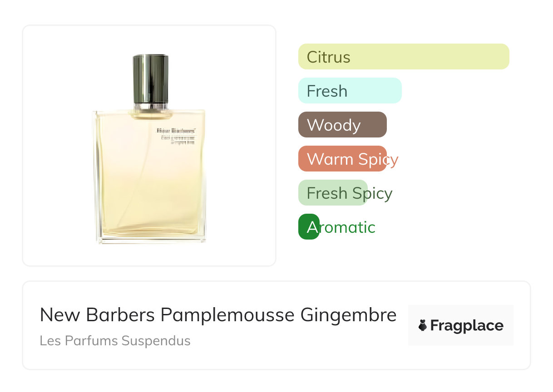Click the gray Fragplace logo badge background
The width and height of the screenshot is (553, 392).
click(x=461, y=325)
